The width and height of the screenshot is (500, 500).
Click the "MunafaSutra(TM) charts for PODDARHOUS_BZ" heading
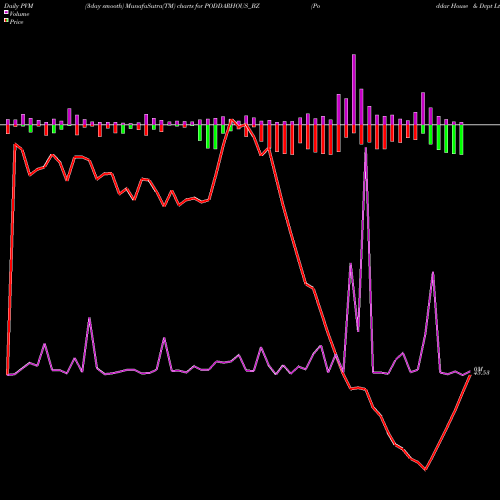[193, 6]
